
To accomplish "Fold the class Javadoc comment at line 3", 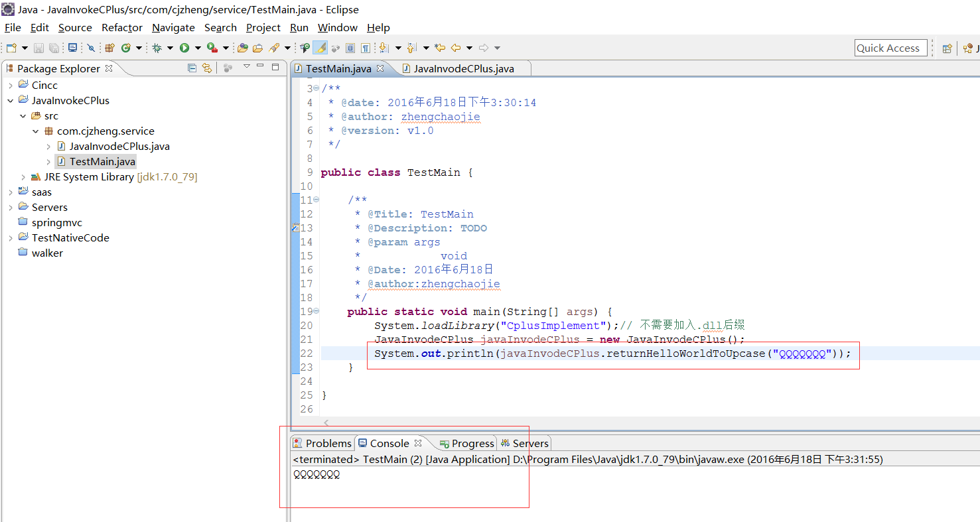I will click(x=316, y=88).
